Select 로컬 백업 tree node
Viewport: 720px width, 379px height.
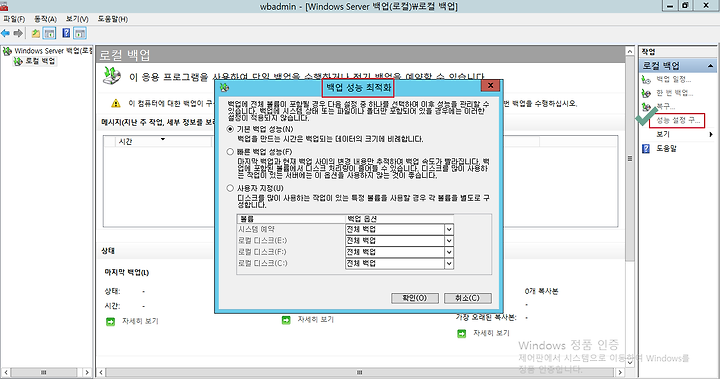(35, 61)
